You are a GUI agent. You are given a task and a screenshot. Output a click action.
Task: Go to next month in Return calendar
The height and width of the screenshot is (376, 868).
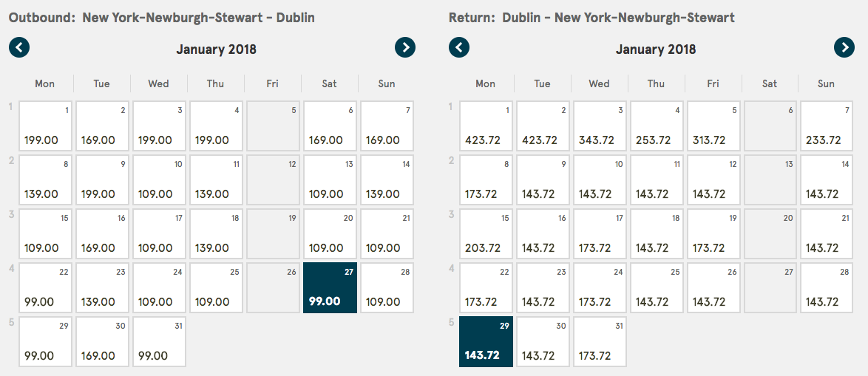[844, 48]
